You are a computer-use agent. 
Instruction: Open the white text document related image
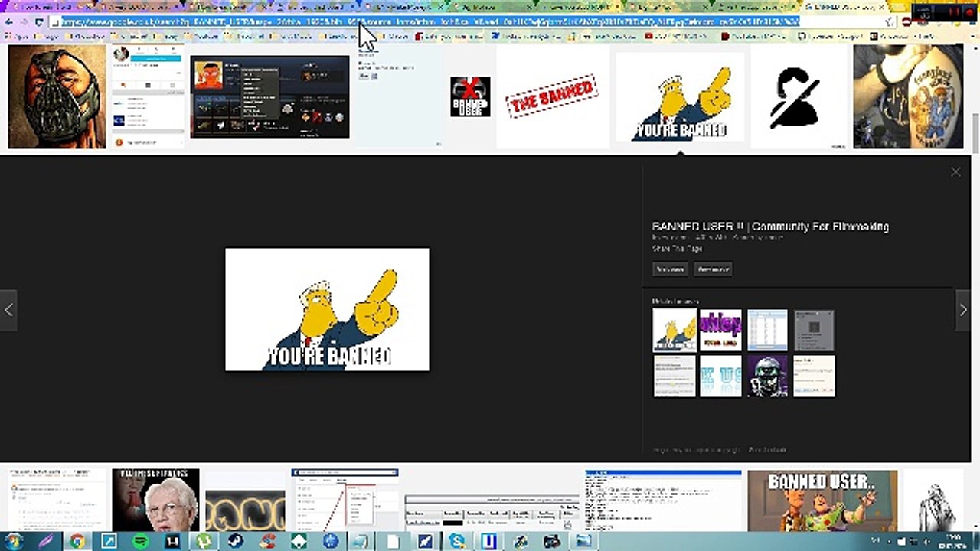point(675,376)
